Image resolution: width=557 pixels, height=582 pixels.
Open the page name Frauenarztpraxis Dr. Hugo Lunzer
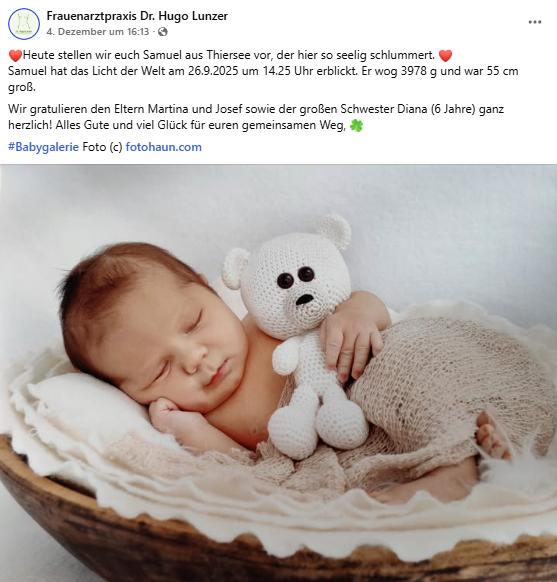click(137, 16)
